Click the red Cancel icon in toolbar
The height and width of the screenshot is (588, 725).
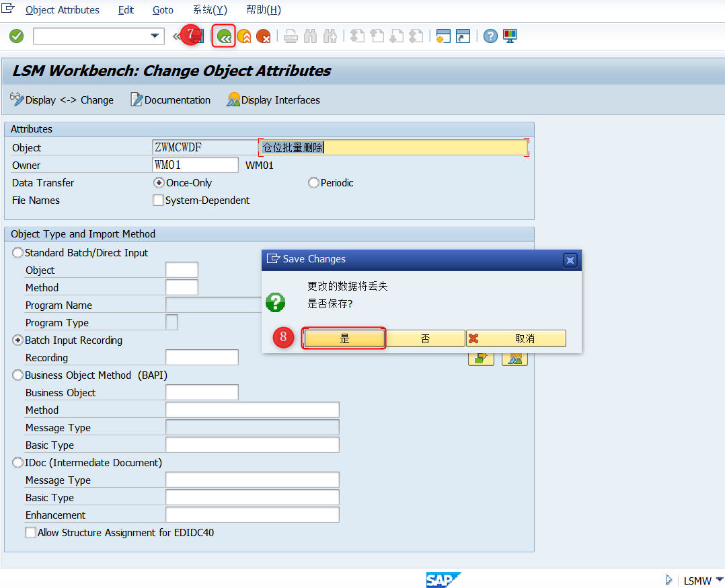pos(264,36)
